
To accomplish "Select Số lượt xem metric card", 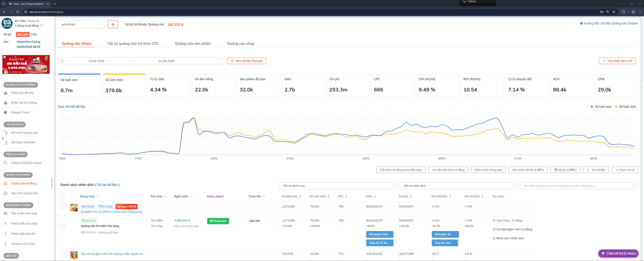I will click(80, 85).
